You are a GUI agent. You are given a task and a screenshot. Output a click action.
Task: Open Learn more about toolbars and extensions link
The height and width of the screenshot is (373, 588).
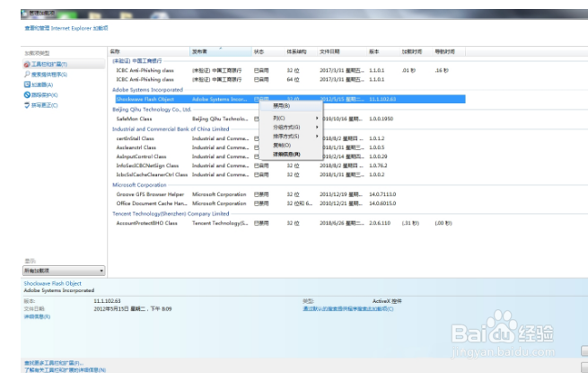(65, 370)
